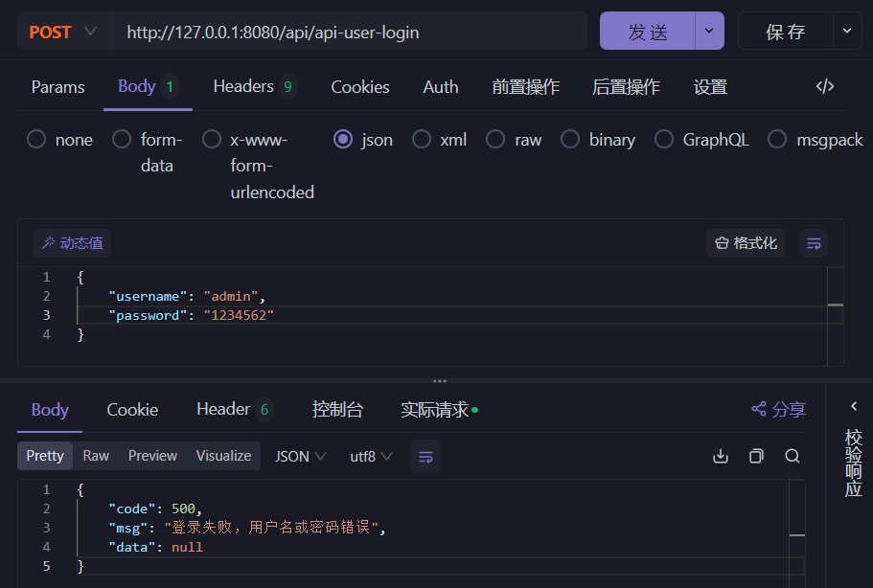Expand the 发送 button dropdown arrow
Viewport: 873px width, 588px height.
pos(709,32)
